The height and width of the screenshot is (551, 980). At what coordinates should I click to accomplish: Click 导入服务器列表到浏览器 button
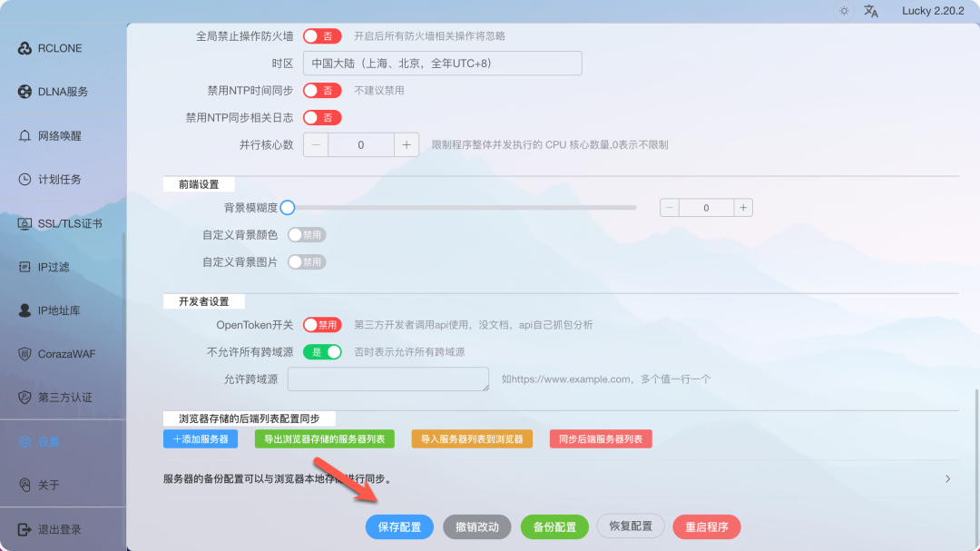pos(472,439)
